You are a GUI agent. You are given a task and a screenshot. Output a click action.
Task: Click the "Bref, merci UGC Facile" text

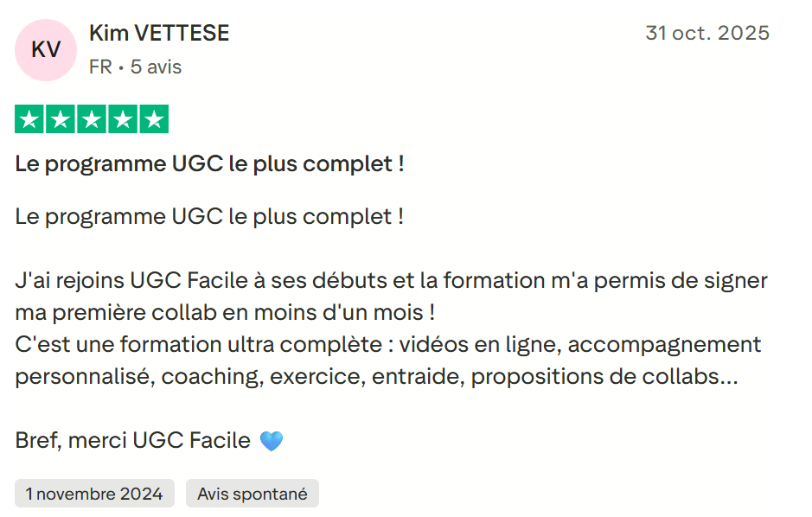(132, 441)
